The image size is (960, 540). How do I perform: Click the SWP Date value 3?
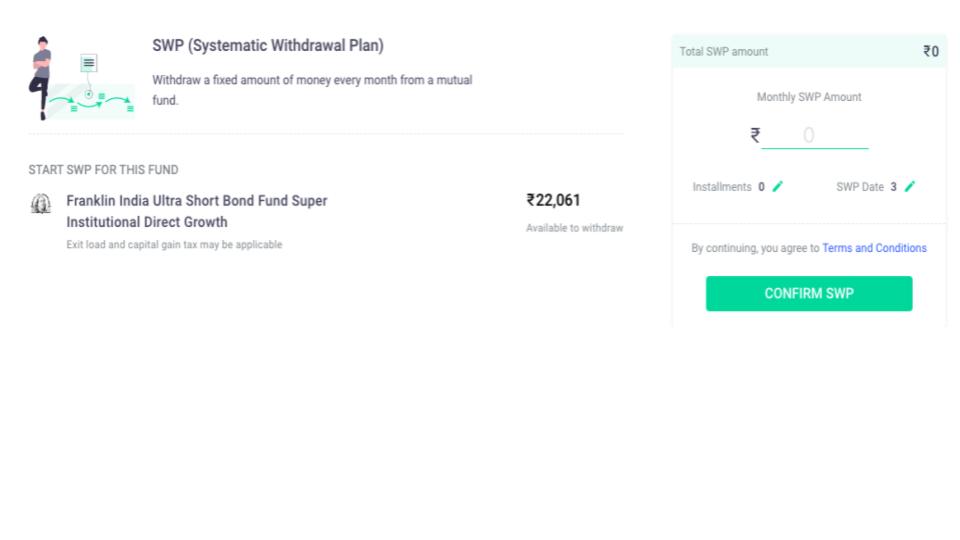pos(893,187)
